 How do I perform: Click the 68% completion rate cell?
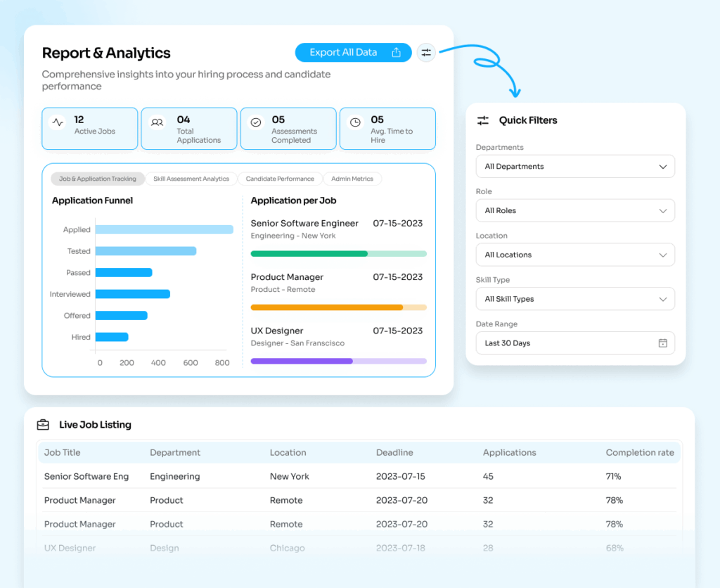[615, 548]
